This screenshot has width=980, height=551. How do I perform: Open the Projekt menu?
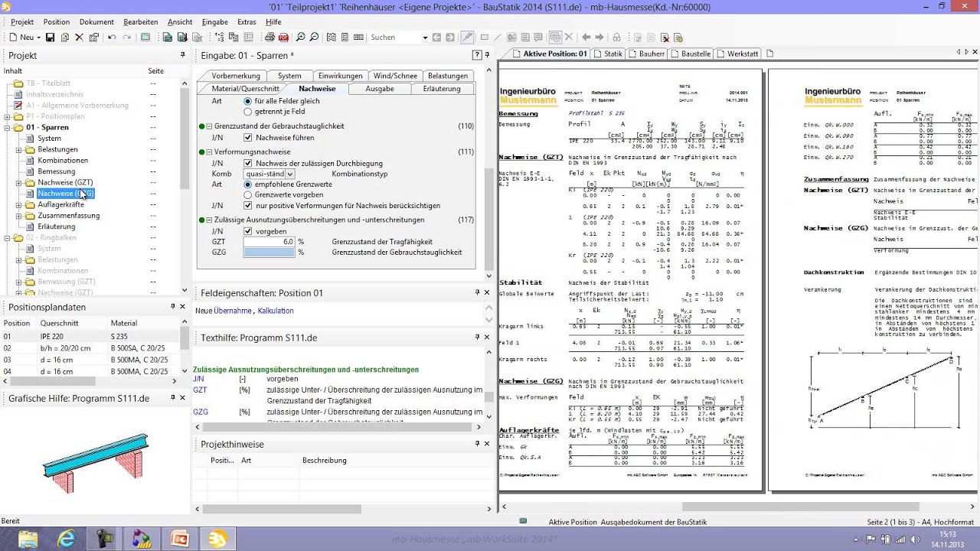(x=22, y=22)
